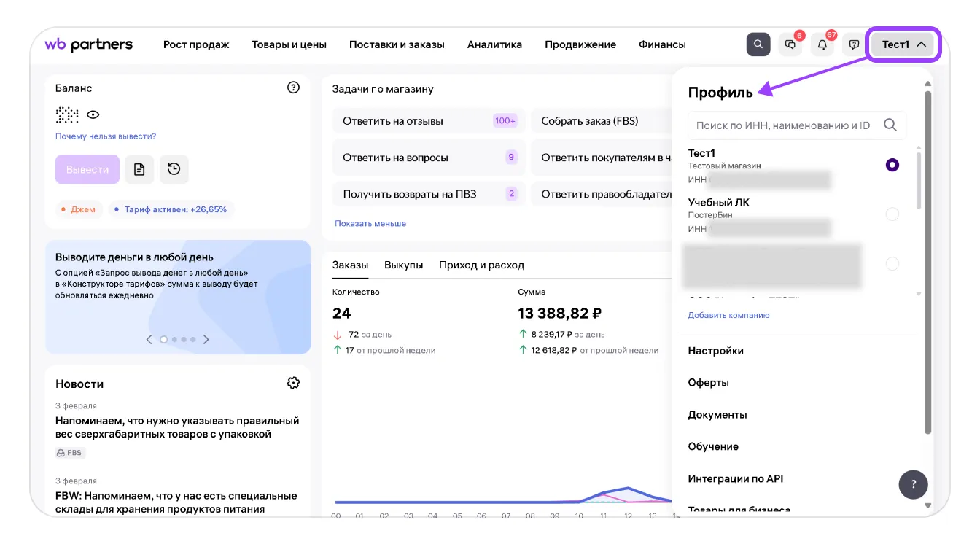
Task: Click the Добавить компанию link
Action: coord(728,315)
